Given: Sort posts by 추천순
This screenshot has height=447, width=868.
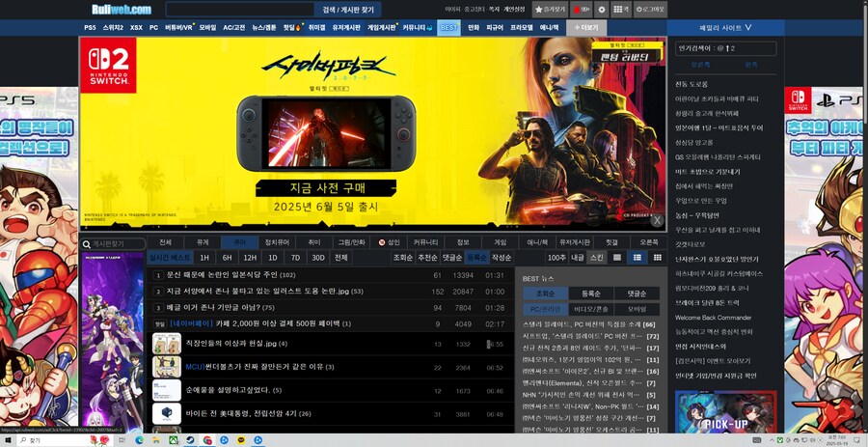Looking at the screenshot, I should coord(427,258).
